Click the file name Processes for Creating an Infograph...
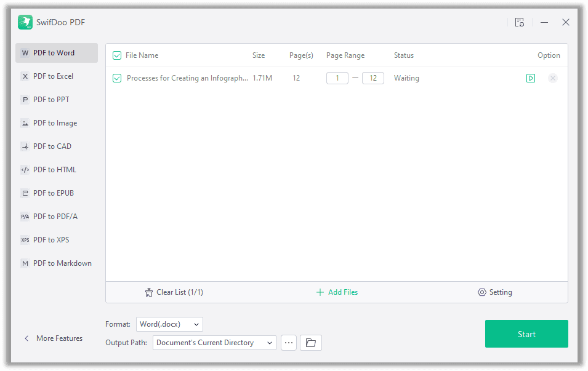This screenshot has width=588, height=371. pos(188,78)
